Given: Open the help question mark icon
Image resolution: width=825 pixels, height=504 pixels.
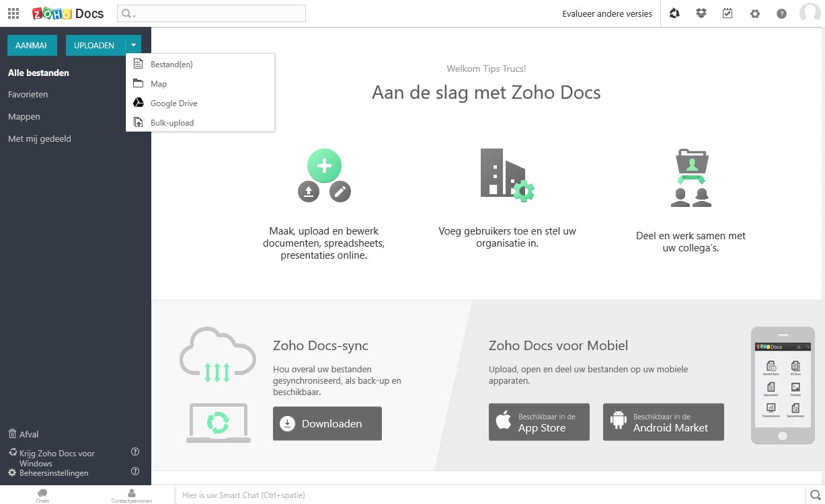Looking at the screenshot, I should coord(781,13).
